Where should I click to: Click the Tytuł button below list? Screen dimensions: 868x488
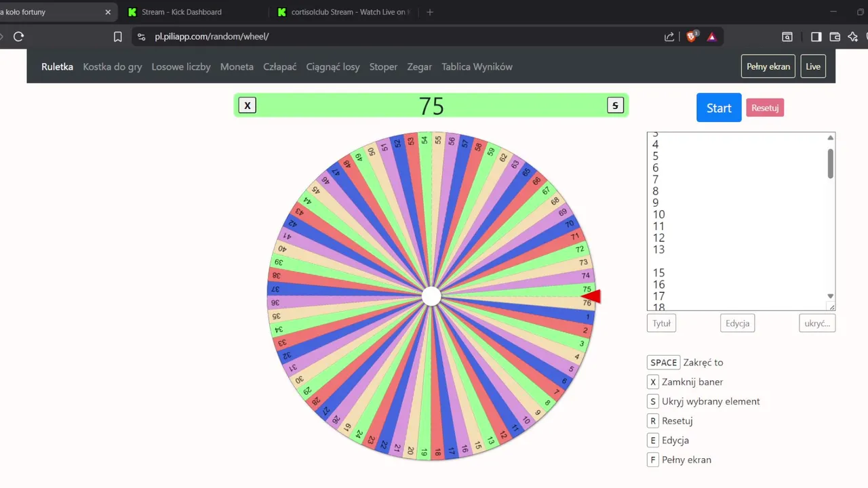(661, 323)
